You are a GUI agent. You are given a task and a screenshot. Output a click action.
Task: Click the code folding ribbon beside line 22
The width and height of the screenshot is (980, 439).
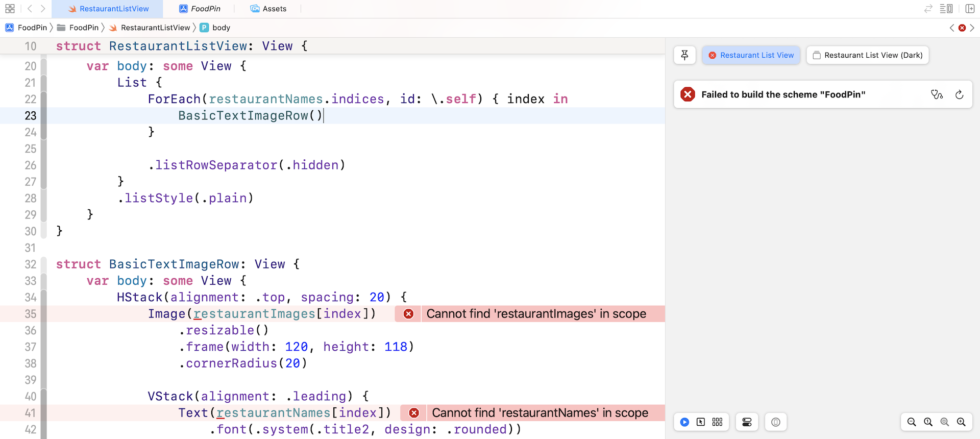point(44,100)
